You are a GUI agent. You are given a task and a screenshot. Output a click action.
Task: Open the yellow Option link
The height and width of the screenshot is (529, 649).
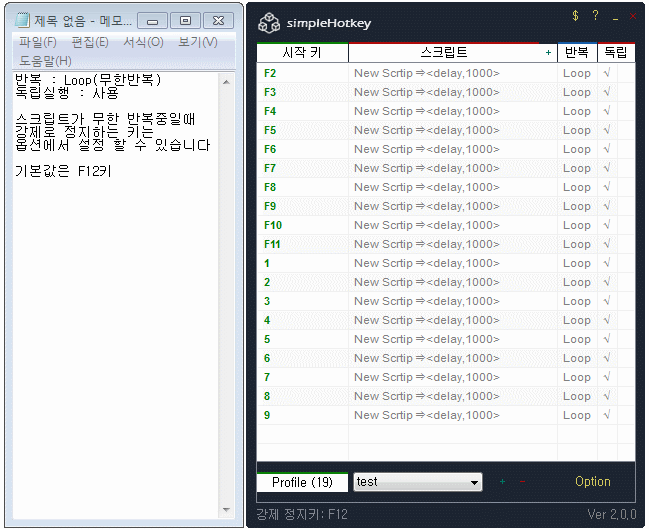click(x=593, y=481)
